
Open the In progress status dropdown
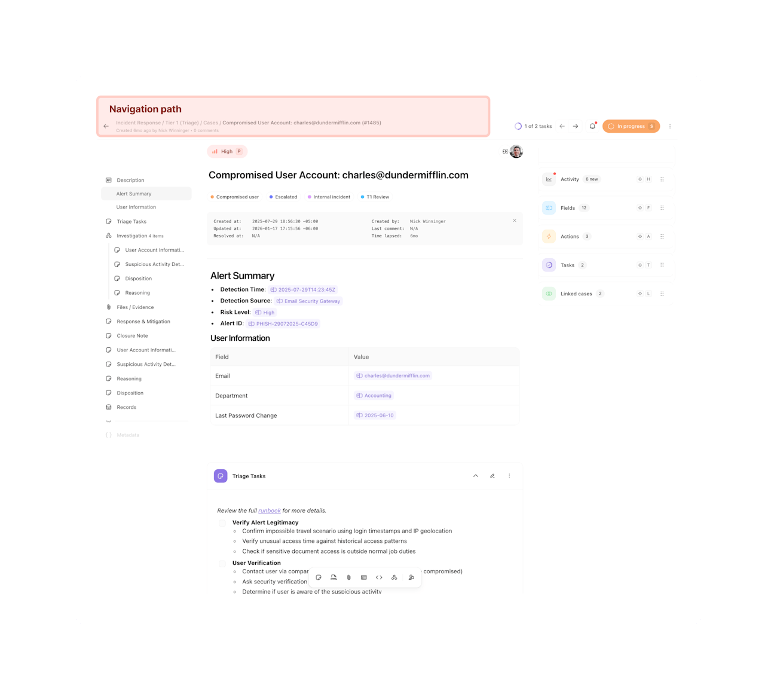tap(631, 126)
